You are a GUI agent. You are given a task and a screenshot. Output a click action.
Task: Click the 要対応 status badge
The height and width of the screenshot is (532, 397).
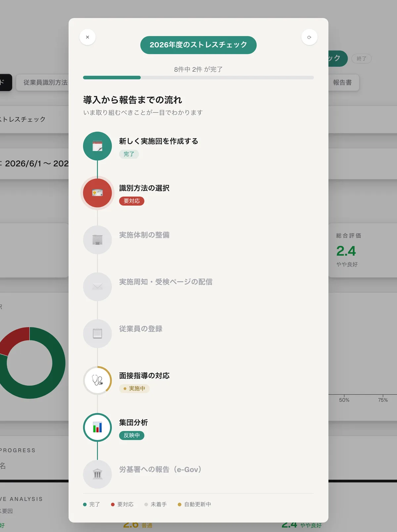132,201
